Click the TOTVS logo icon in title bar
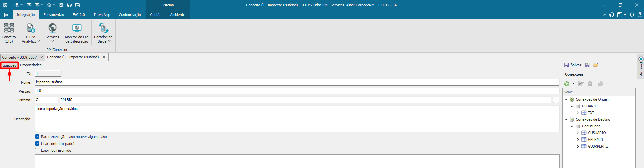Screen dimensions: 644x168 (5, 5)
